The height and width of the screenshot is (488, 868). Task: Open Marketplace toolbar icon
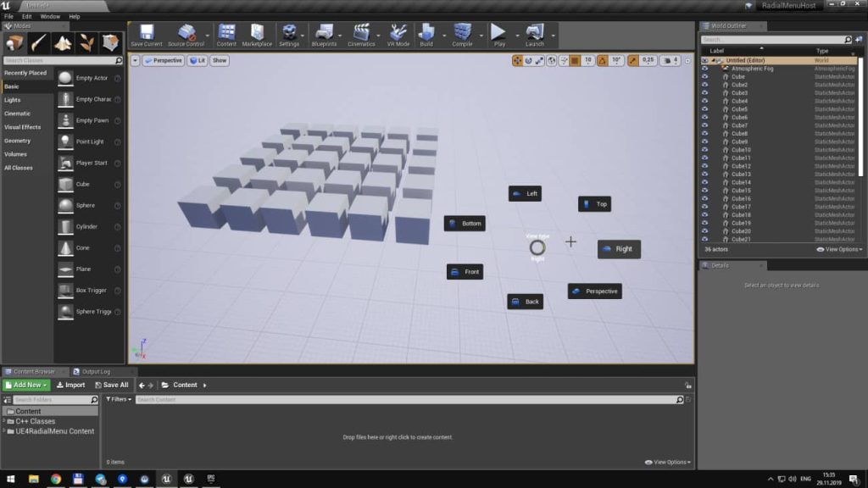[257, 36]
